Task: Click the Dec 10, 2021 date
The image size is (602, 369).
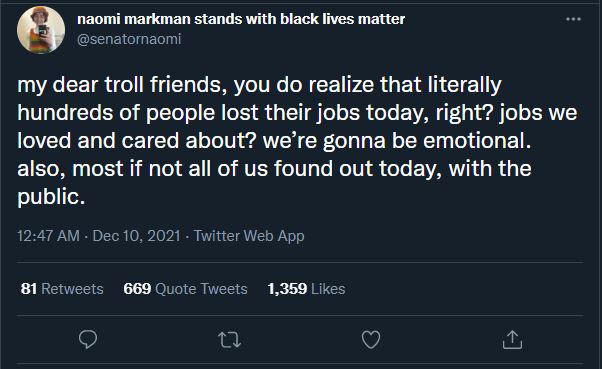Action: [x=136, y=236]
